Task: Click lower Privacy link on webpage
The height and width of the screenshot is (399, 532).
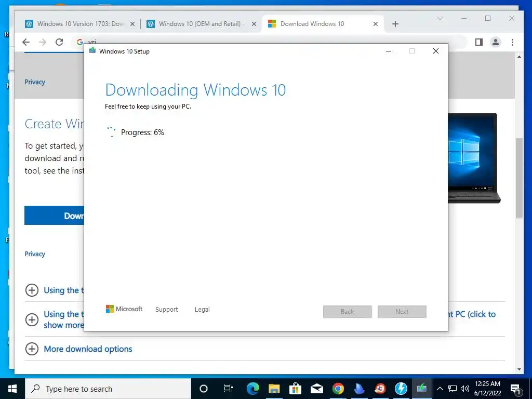Action: point(35,254)
